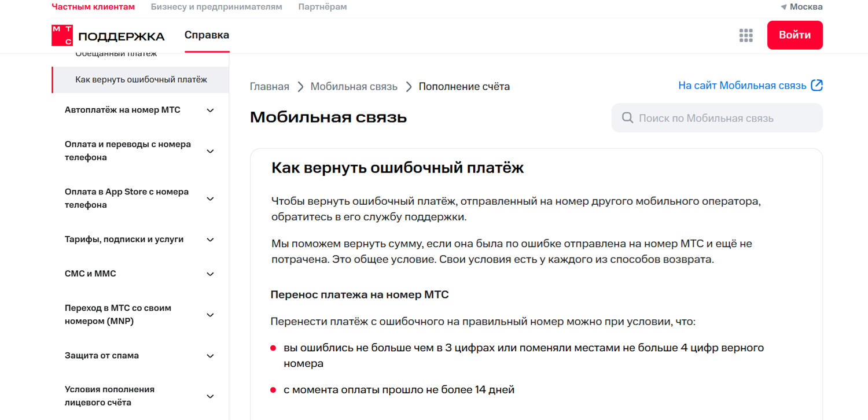Image resolution: width=868 pixels, height=420 pixels.
Task: Click Пополнение счёта breadcrumb
Action: (x=464, y=87)
